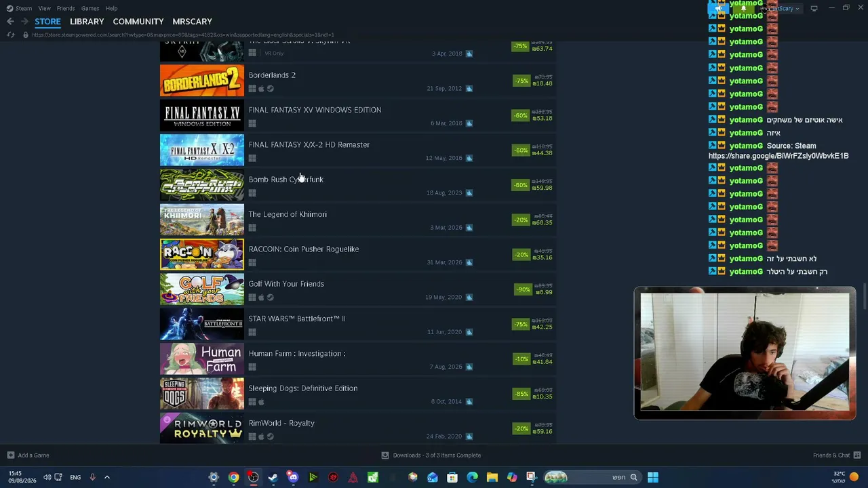868x488 pixels.
Task: Open the View menu
Action: [x=44, y=8]
